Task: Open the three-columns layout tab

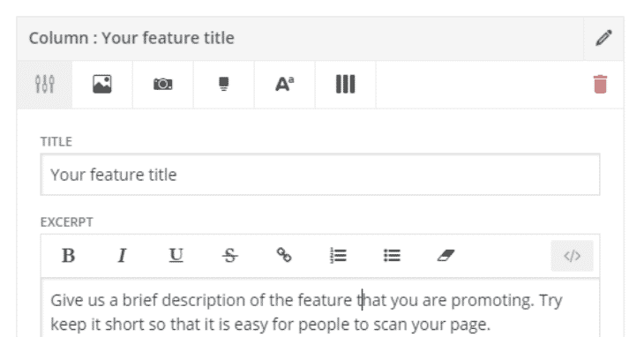Action: [346, 84]
